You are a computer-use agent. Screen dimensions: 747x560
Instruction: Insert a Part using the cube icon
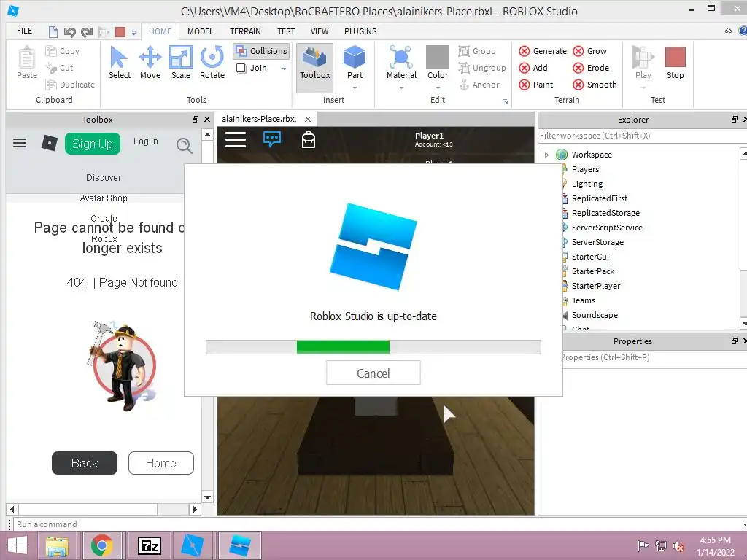click(x=355, y=57)
